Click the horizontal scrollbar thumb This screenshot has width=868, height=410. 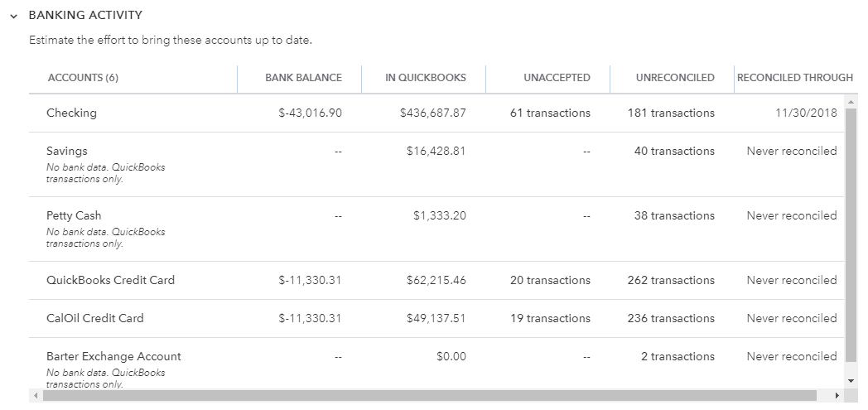[x=430, y=396]
